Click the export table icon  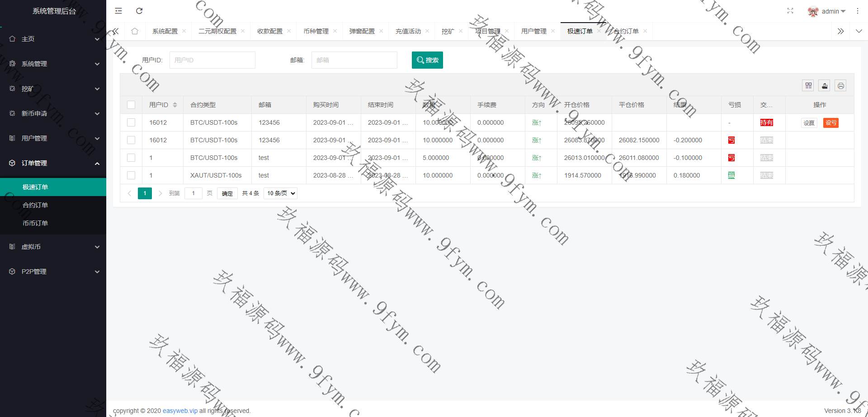[825, 86]
